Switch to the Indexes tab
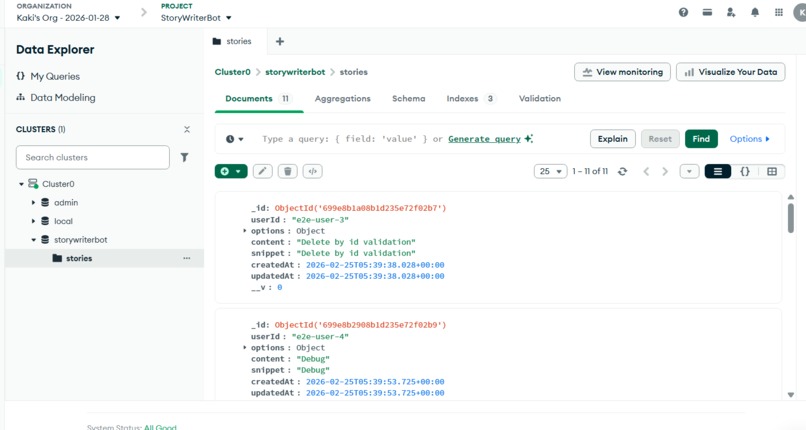The height and width of the screenshot is (430, 806). tap(470, 99)
